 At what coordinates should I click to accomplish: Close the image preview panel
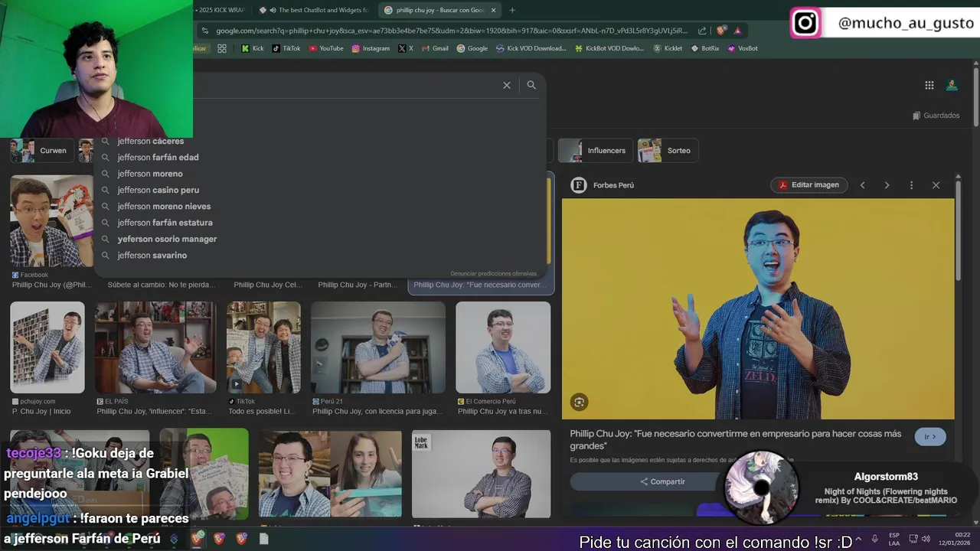pos(936,185)
